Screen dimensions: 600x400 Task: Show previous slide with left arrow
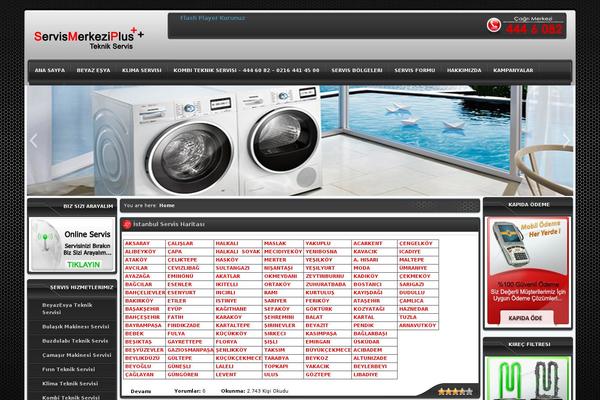click(34, 141)
